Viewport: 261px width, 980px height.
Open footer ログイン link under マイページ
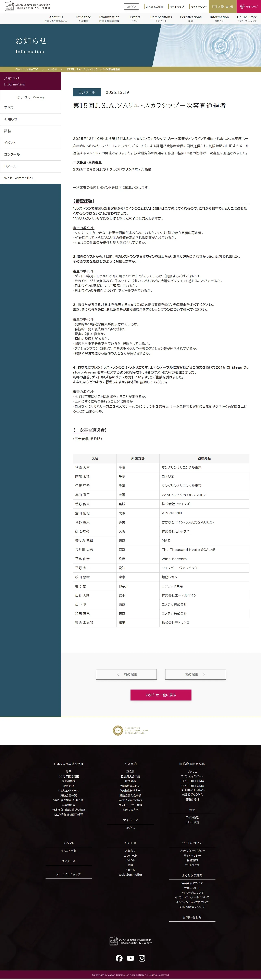130,827
